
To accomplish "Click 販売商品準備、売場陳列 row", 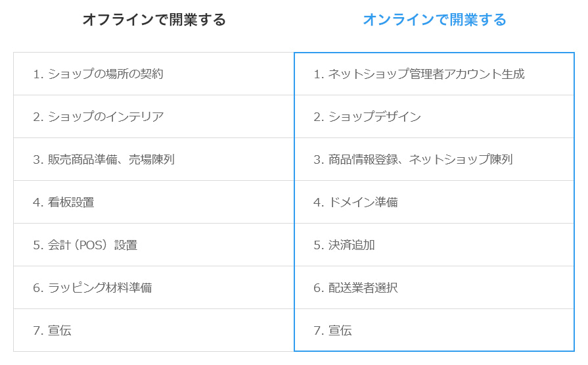I will coord(154,159).
